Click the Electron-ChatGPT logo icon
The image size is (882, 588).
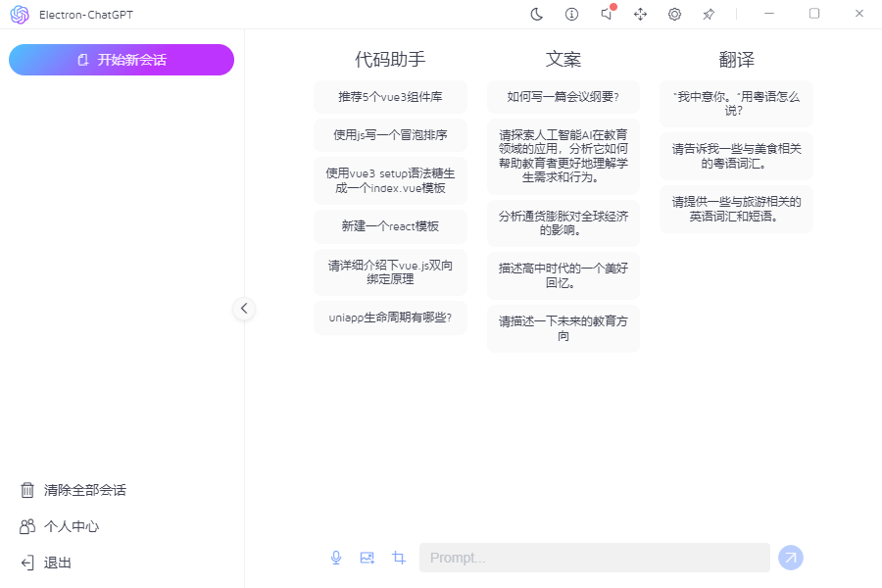(20, 15)
